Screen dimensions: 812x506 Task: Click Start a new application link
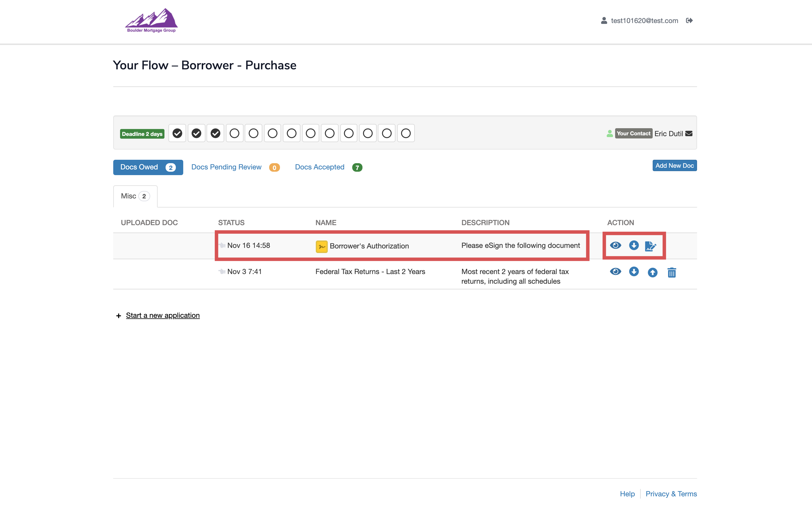pyautogui.click(x=163, y=315)
